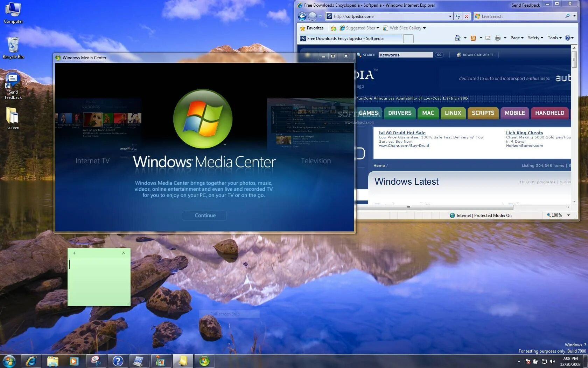The image size is (588, 368).
Task: Open the Windows Start orb
Action: click(9, 361)
